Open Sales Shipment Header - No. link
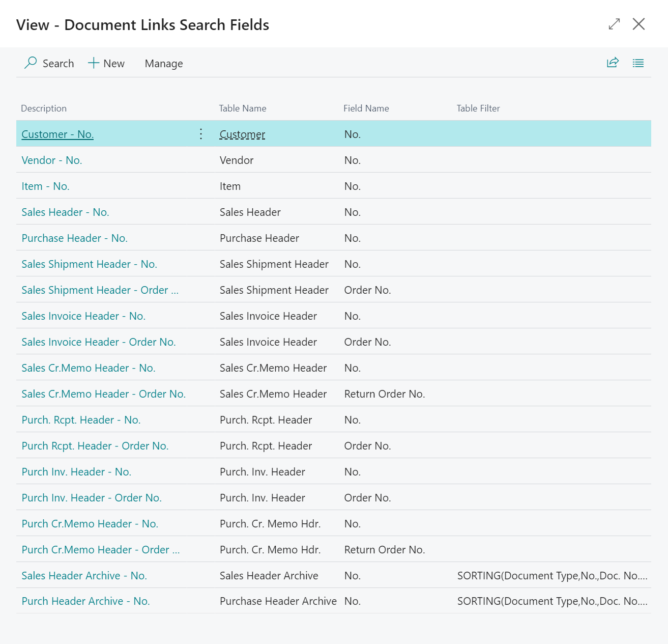This screenshot has height=644, width=668. point(89,264)
